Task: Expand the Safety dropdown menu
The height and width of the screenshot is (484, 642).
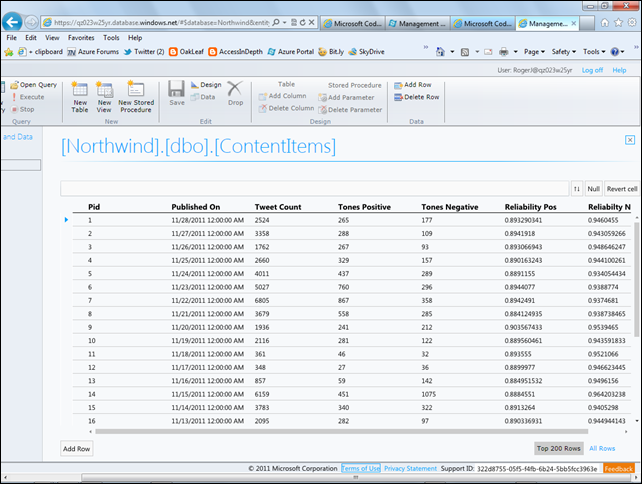Action: click(565, 51)
